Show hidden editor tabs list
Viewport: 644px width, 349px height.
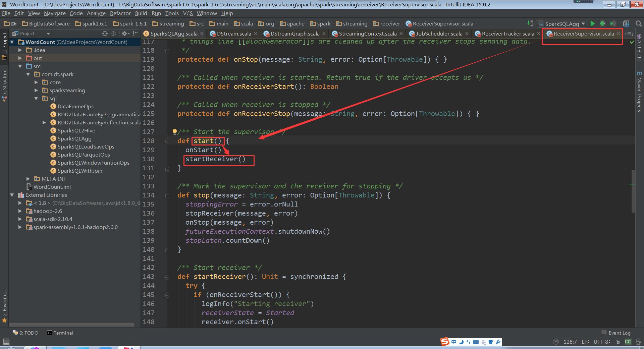[x=629, y=34]
